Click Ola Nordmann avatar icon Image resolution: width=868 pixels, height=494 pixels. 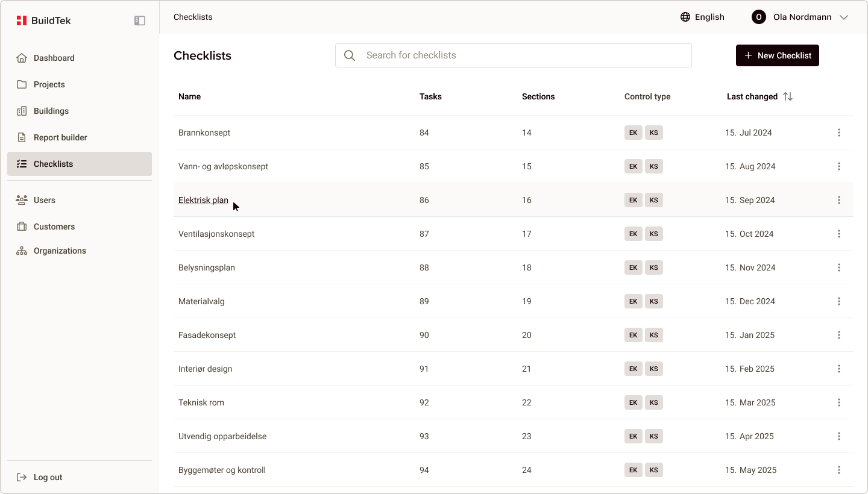point(759,17)
